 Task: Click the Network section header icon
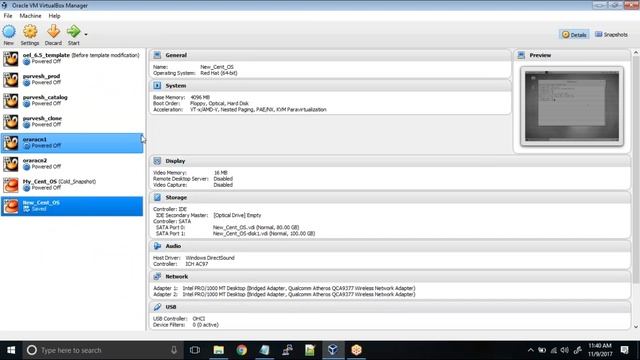click(157, 277)
